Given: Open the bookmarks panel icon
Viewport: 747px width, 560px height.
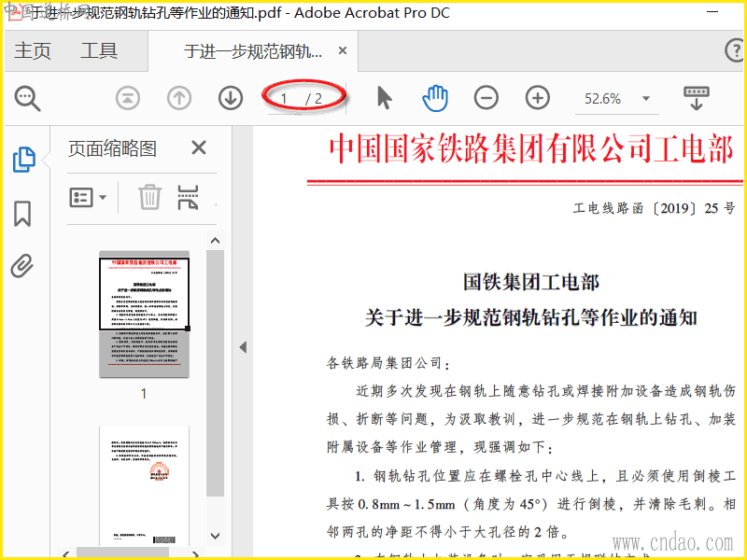Looking at the screenshot, I should 22,214.
